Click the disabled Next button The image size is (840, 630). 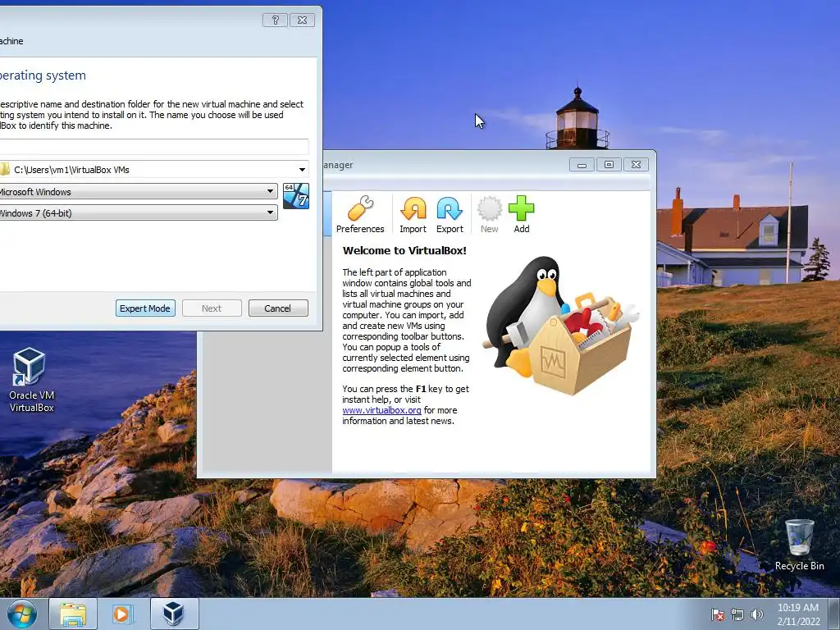click(212, 308)
